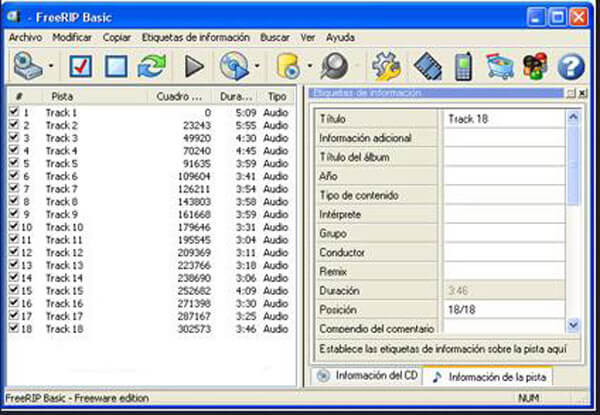Viewport: 600px width, 415px height.
Task: Close the Etiquetas de información panel
Action: [582, 93]
